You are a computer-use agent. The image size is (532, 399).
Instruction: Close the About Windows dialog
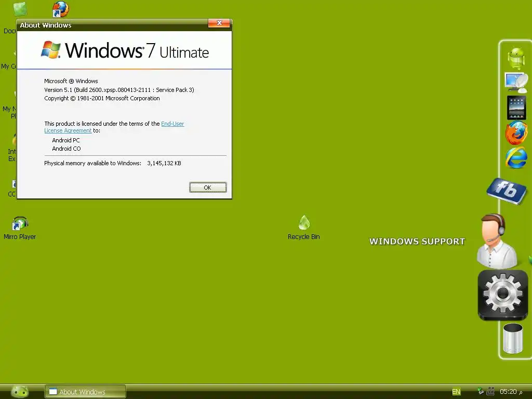tap(219, 23)
